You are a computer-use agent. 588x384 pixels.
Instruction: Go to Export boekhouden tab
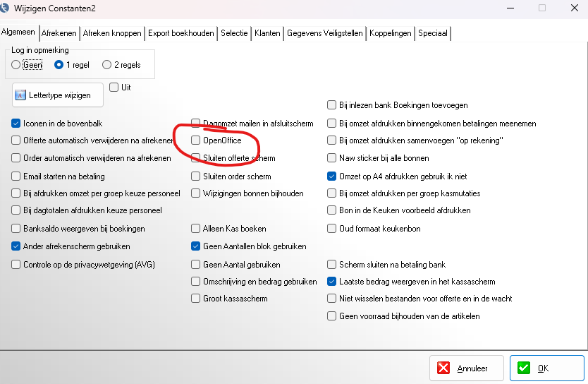click(180, 33)
